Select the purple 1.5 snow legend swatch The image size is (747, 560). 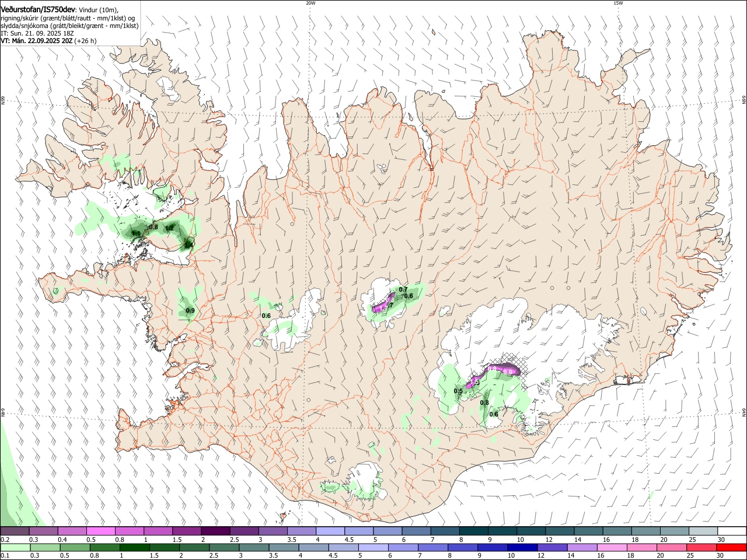pyautogui.click(x=187, y=531)
